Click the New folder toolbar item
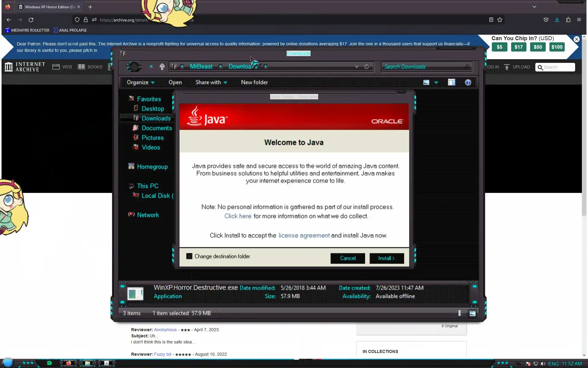The width and height of the screenshot is (588, 368). click(254, 82)
